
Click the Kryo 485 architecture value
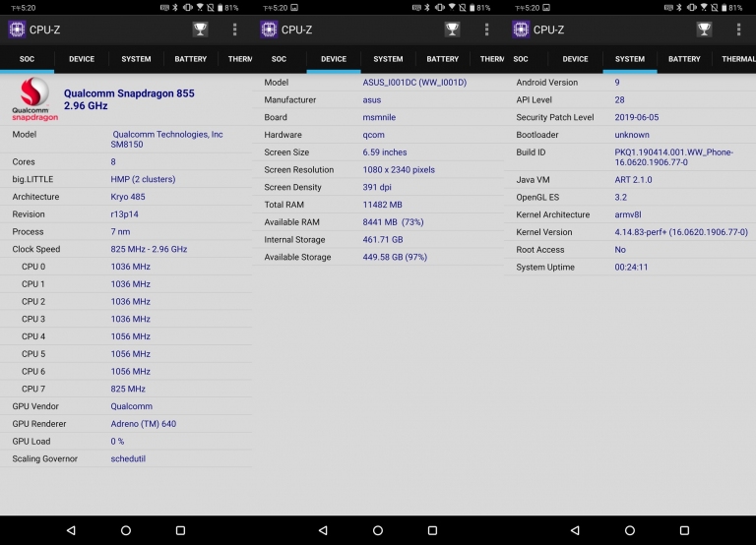click(x=128, y=197)
